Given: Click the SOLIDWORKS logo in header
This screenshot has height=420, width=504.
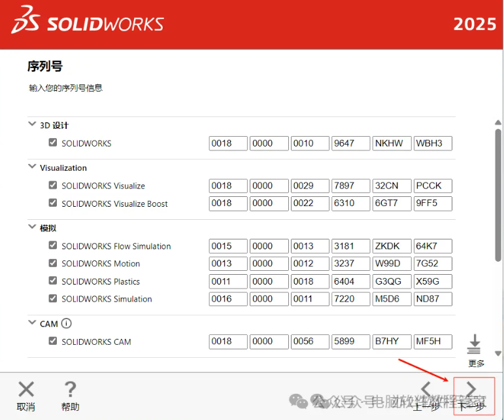Looking at the screenshot, I should 88,20.
